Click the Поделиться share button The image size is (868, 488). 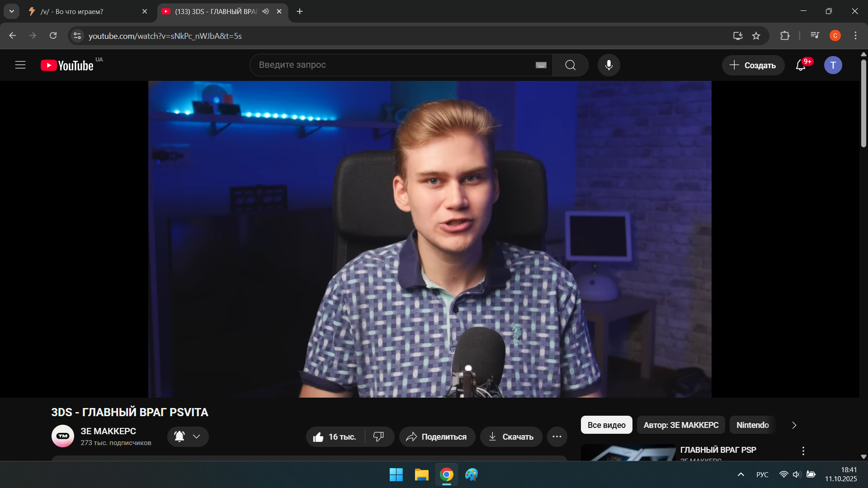(x=437, y=436)
